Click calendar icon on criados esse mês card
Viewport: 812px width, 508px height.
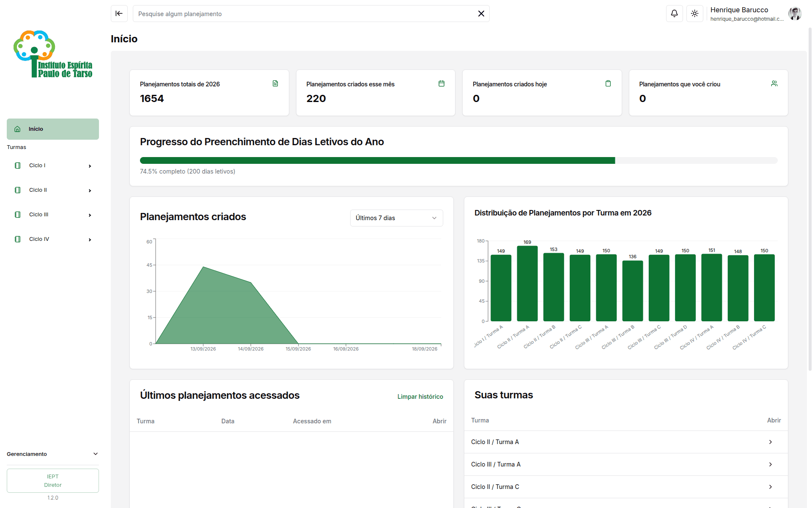click(x=442, y=83)
